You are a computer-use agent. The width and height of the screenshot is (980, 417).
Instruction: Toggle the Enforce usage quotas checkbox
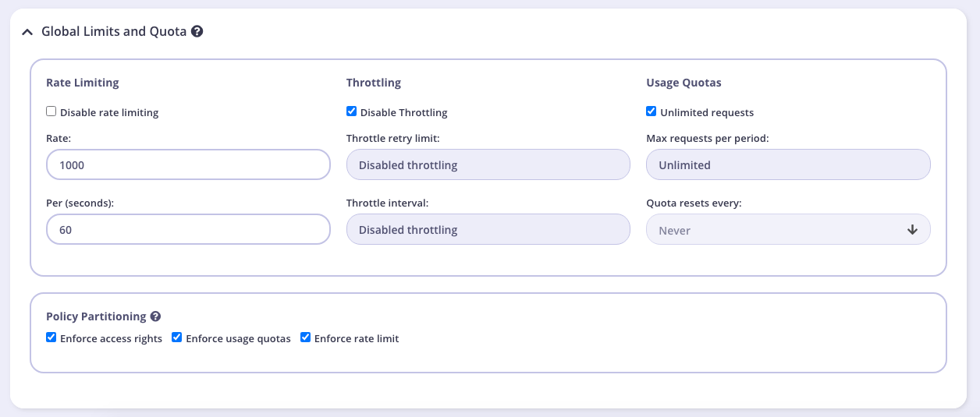(x=177, y=337)
